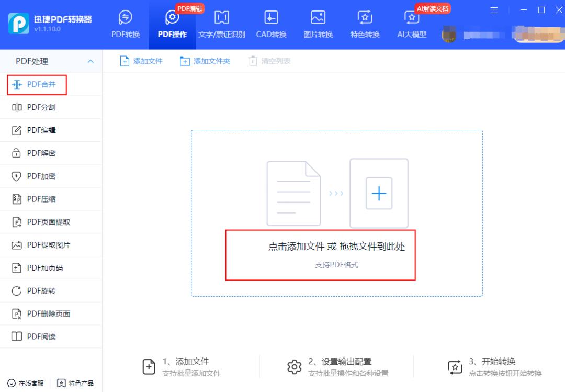Click the 添加文件 toolbar button

[142, 61]
